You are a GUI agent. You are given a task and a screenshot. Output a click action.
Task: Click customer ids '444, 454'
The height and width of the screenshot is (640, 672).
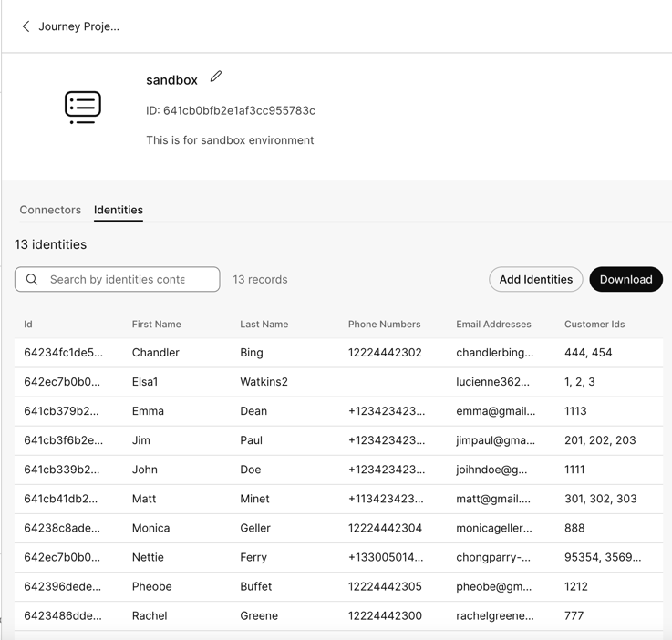(x=588, y=353)
